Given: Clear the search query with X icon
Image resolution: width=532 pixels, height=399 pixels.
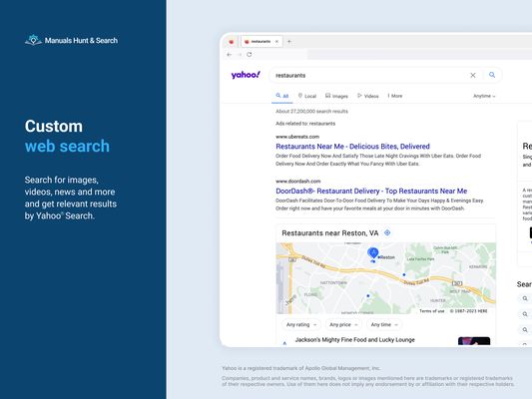Looking at the screenshot, I should 473,75.
